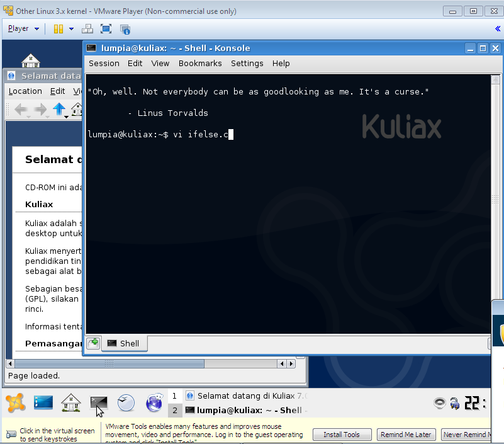This screenshot has width=504, height=444.
Task: Open the Bookmarks menu in Konsole
Action: pyautogui.click(x=200, y=63)
